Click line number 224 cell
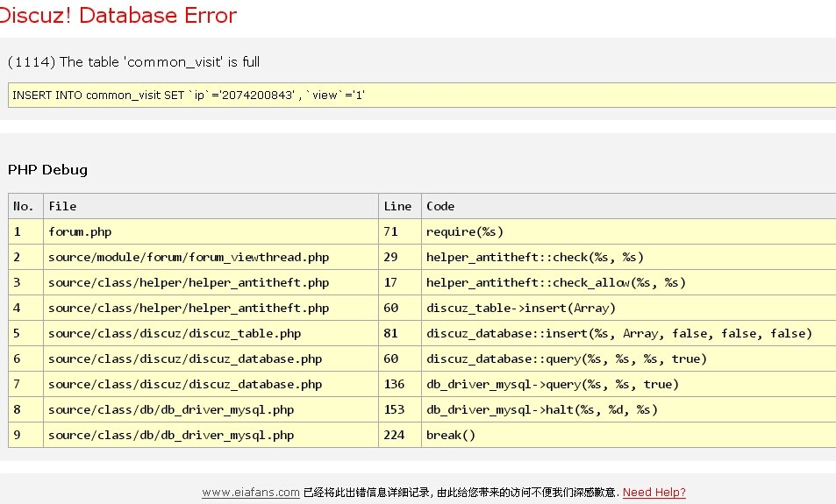This screenshot has width=836, height=504. pos(400,435)
